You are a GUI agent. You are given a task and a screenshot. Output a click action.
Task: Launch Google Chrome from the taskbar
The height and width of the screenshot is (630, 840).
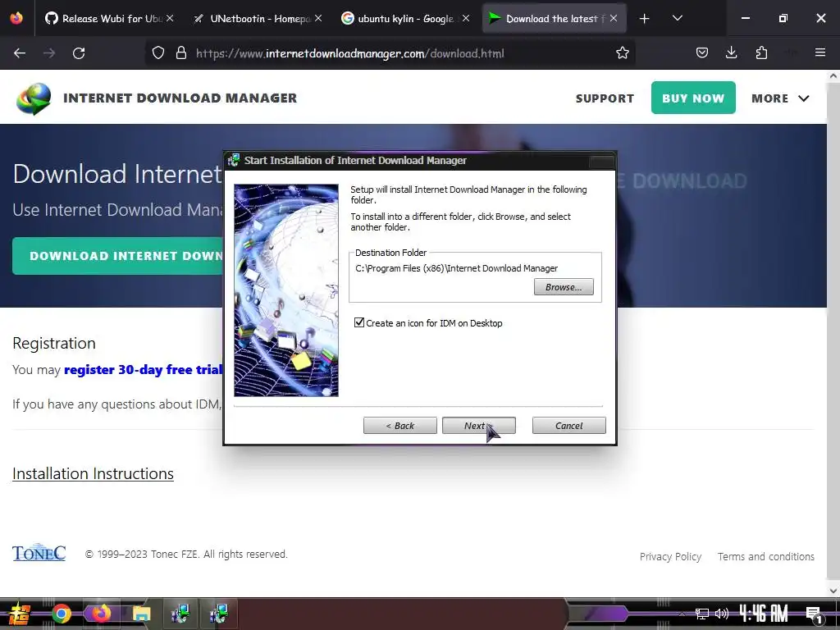61,614
